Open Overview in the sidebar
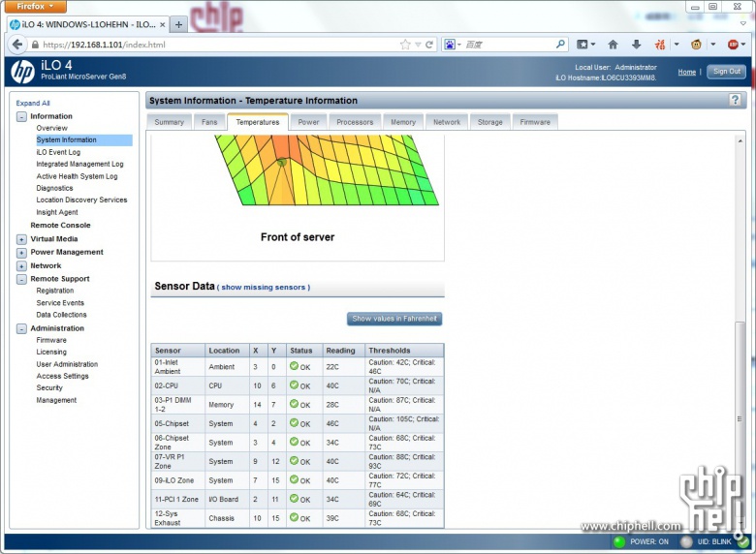Screen dimensions: 756x554 point(52,128)
